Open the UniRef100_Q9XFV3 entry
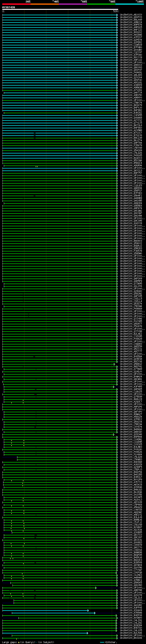 pyautogui.click(x=131, y=17)
